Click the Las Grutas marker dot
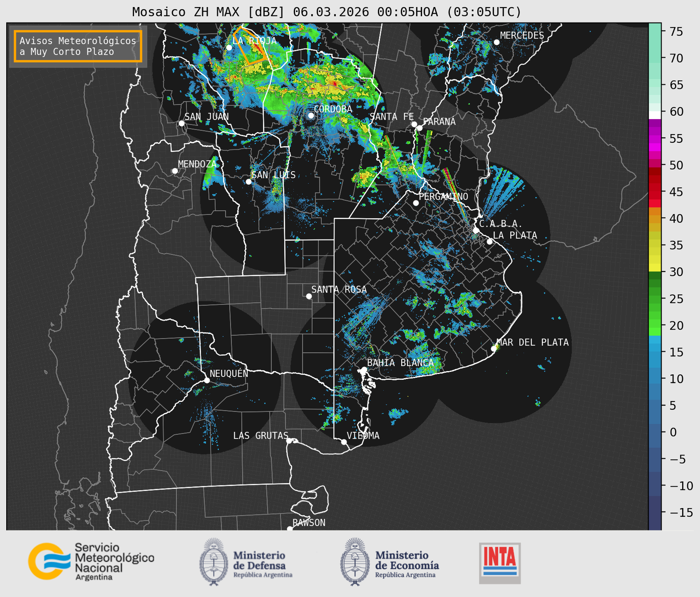The image size is (700, 597). (x=289, y=441)
